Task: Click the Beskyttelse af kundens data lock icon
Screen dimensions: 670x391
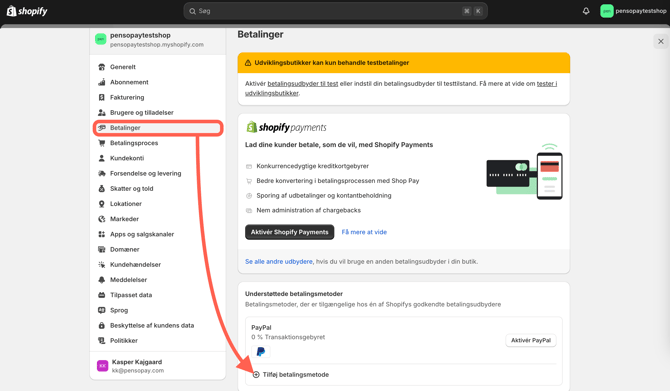Action: point(102,325)
